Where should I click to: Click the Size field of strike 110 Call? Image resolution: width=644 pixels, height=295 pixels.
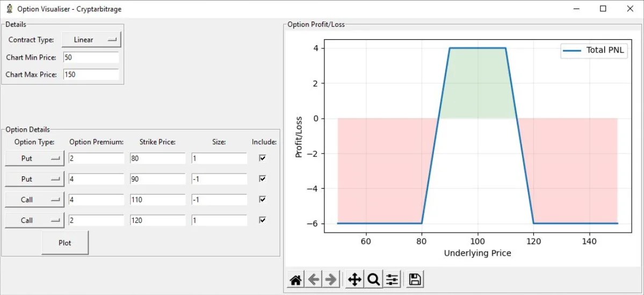[219, 200]
